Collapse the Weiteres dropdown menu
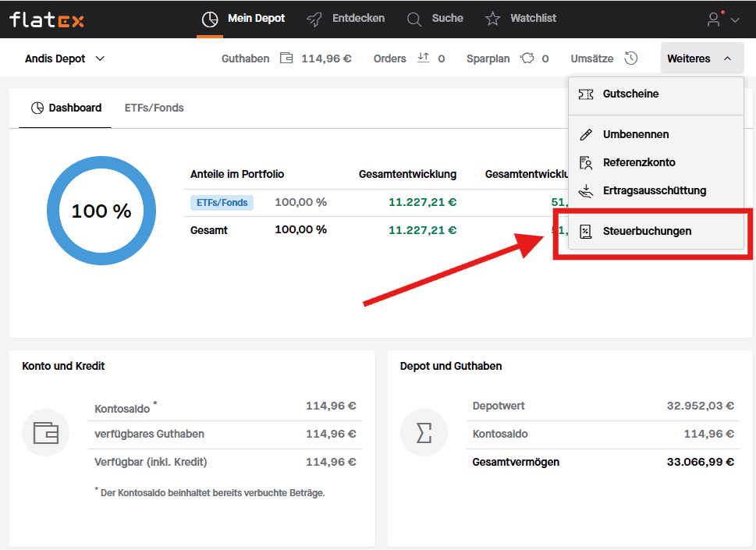 click(700, 59)
